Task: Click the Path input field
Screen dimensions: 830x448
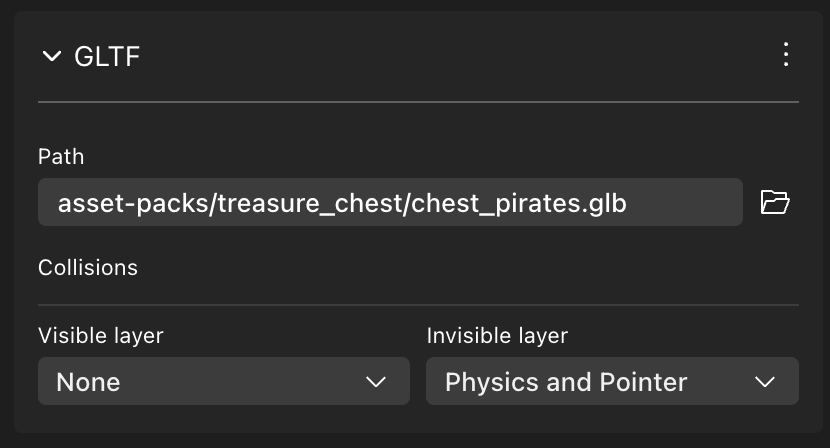Action: point(390,202)
